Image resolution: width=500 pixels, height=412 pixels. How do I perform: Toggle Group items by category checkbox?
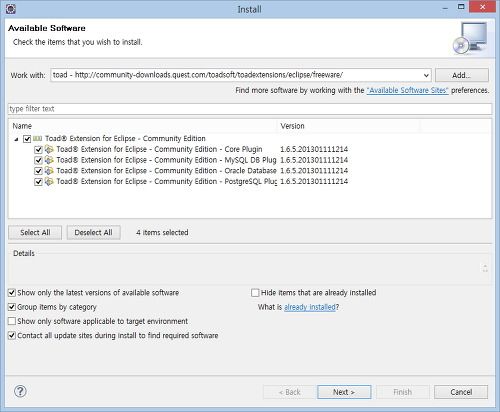coord(12,307)
